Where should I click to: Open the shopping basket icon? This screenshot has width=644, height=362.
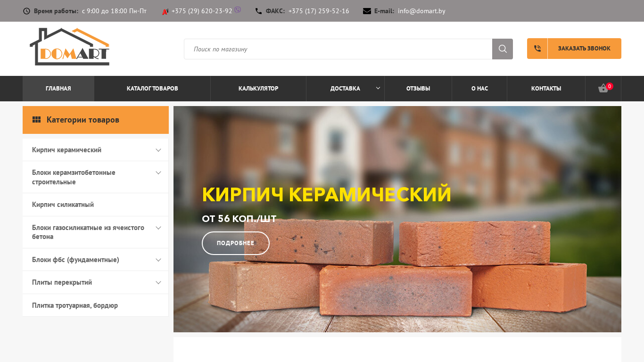[603, 89]
